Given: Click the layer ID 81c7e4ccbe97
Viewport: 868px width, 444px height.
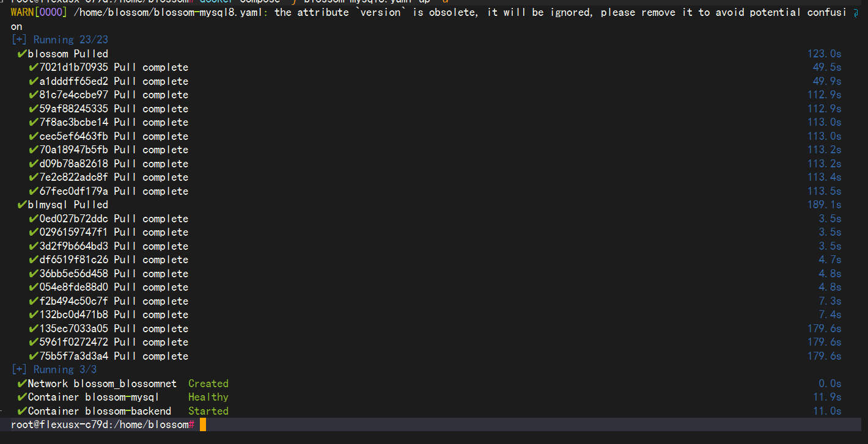Looking at the screenshot, I should click(x=74, y=95).
